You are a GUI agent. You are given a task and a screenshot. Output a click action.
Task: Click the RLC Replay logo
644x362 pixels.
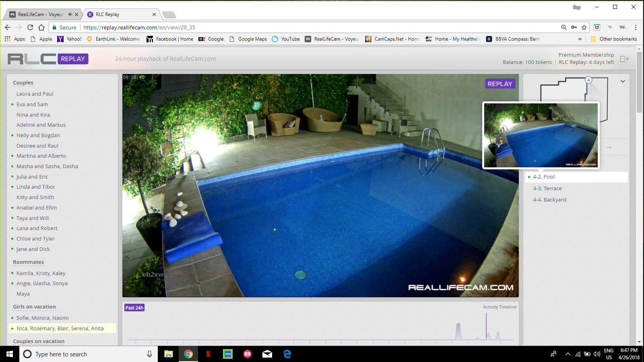pos(48,59)
